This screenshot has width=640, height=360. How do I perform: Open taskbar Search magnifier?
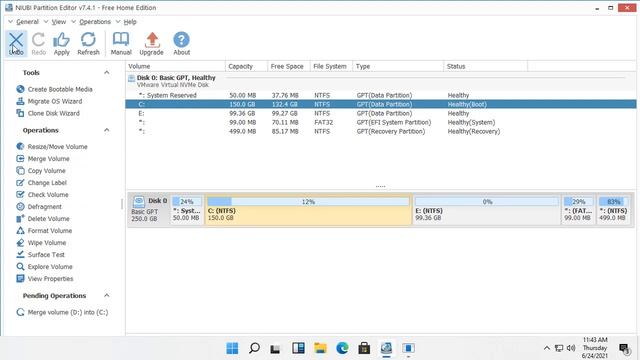pos(254,348)
